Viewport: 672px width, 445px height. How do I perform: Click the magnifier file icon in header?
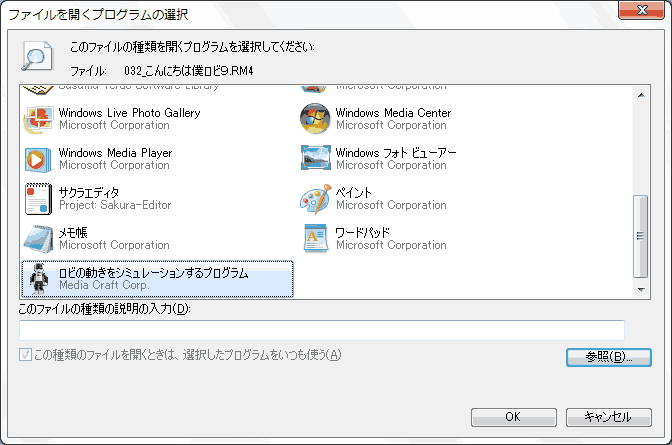[37, 56]
